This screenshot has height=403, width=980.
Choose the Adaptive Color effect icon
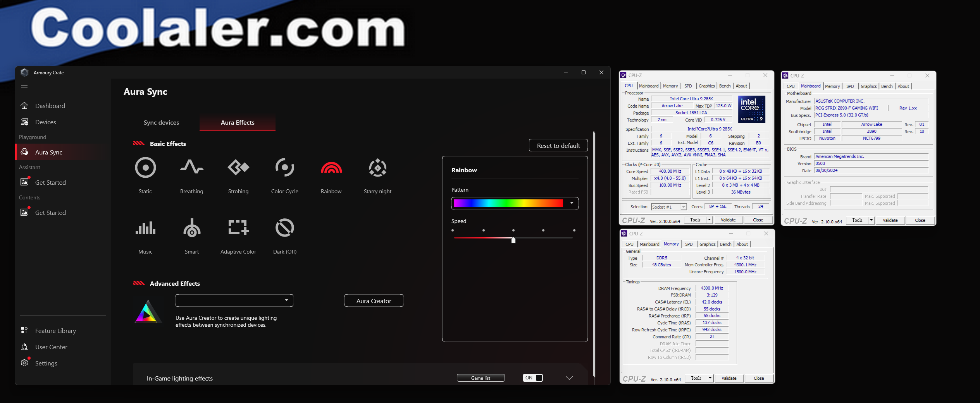239,228
